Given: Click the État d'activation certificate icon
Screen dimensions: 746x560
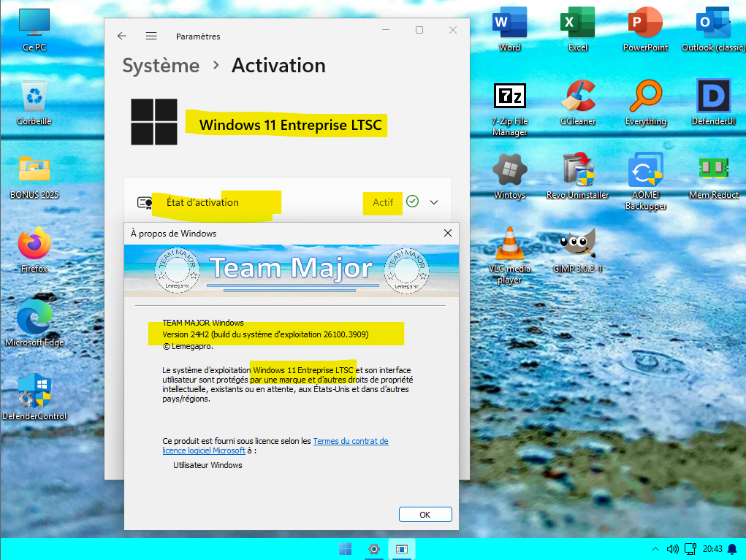Looking at the screenshot, I should click(144, 203).
